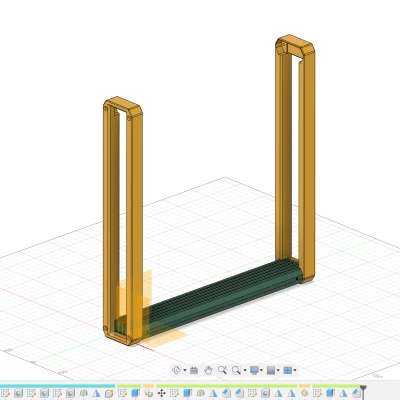Expand Display Settings dropdown arrow

click(261, 370)
